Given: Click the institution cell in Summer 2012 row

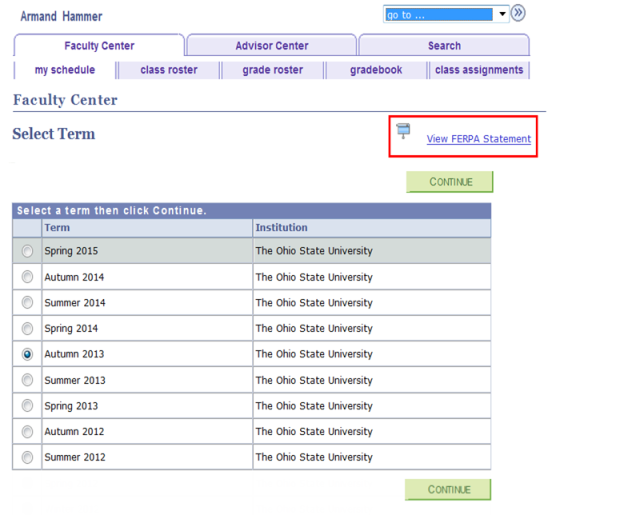Looking at the screenshot, I should click(372, 457).
